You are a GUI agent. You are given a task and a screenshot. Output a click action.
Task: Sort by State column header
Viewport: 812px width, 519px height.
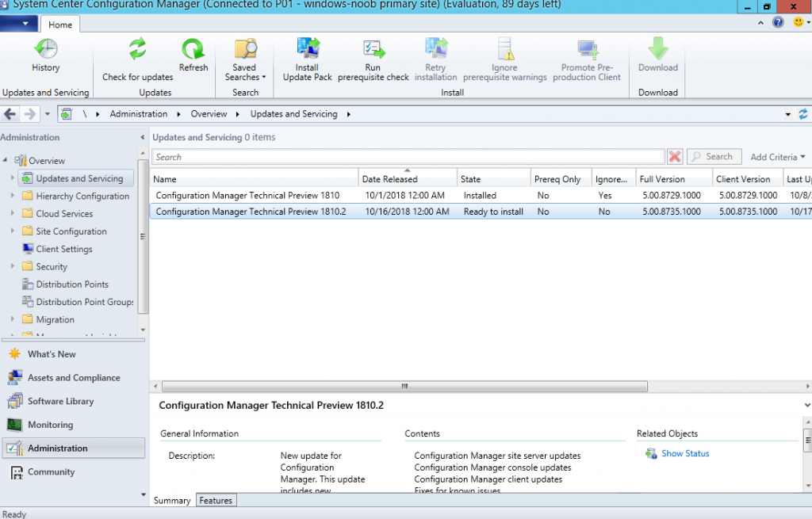coord(493,179)
